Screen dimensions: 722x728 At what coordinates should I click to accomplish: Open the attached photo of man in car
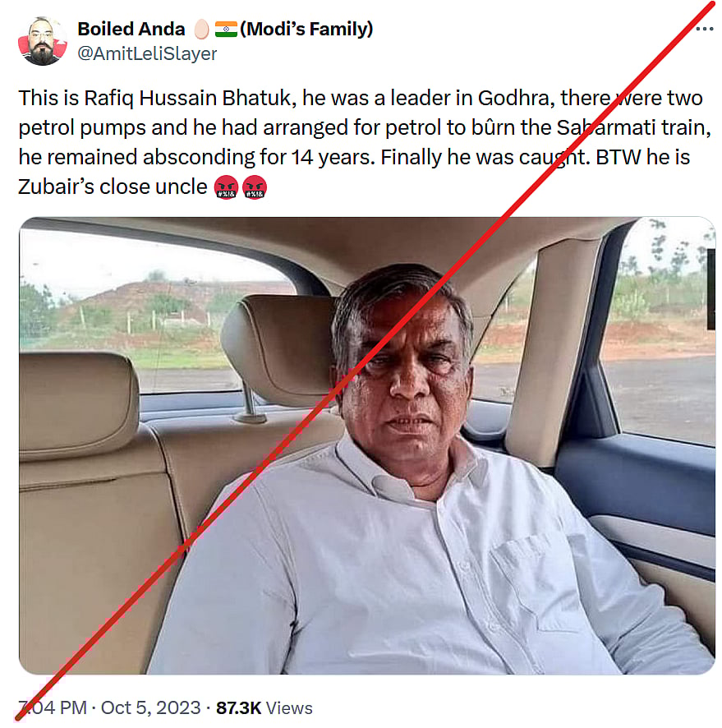(x=366, y=445)
